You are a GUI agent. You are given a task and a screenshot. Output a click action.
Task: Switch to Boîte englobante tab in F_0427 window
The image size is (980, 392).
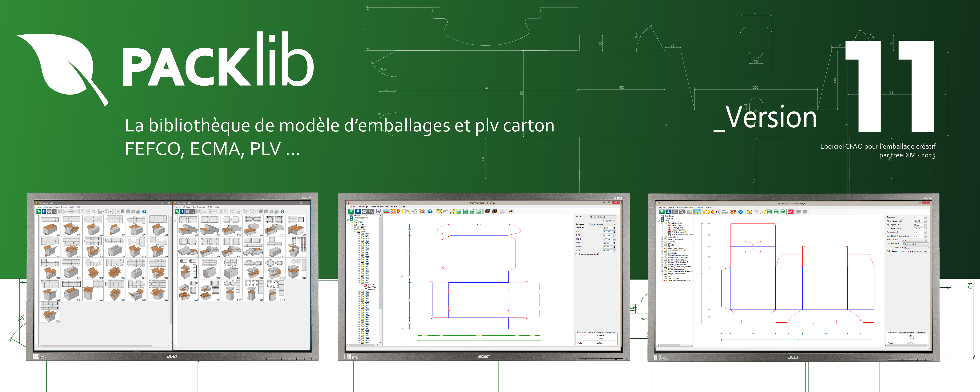[596, 332]
